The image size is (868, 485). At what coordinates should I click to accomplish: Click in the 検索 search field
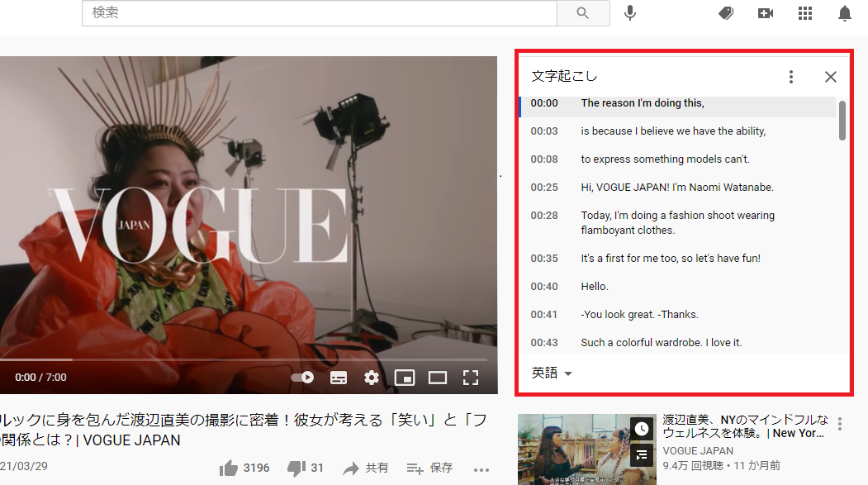pos(320,12)
